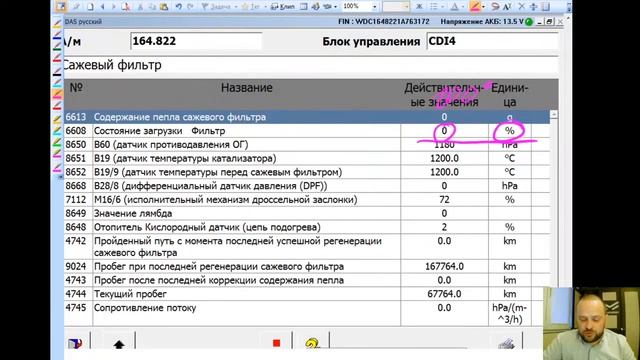This screenshot has width=640, height=360.
Task: Select row 7112 M16/6 дроссельной заслонки
Action: [307, 200]
